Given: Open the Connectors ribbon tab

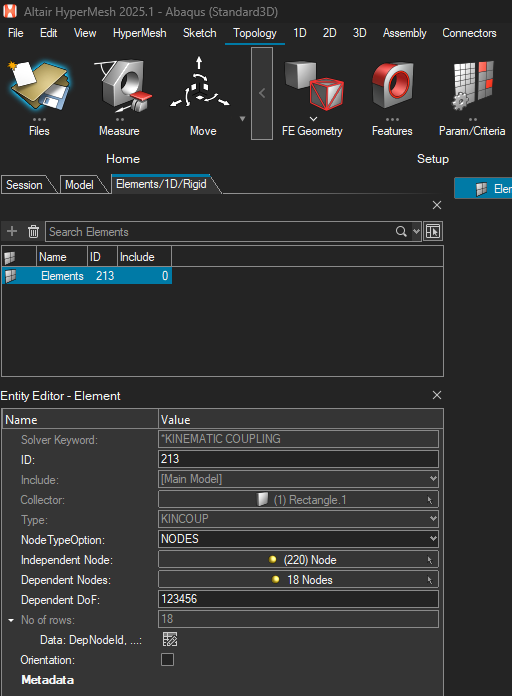Looking at the screenshot, I should point(469,33).
